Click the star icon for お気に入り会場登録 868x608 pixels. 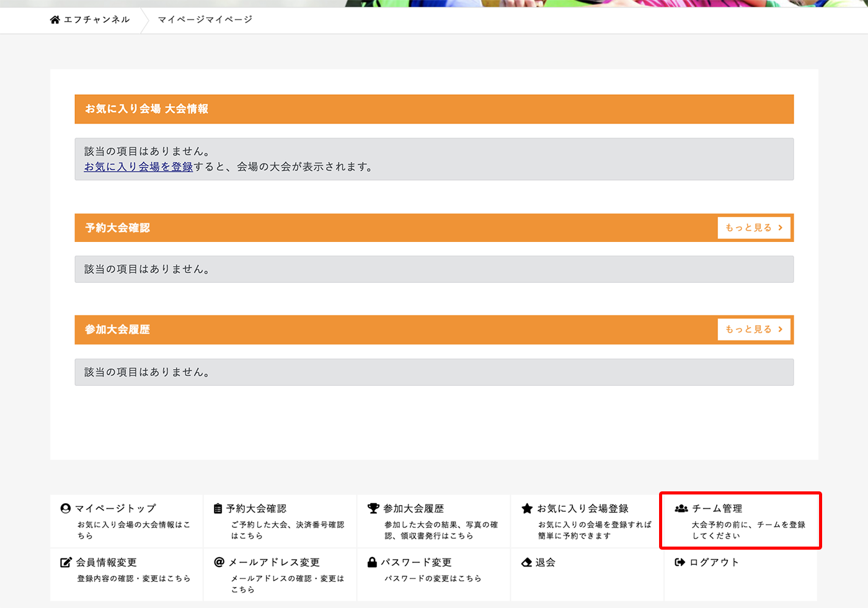(527, 508)
